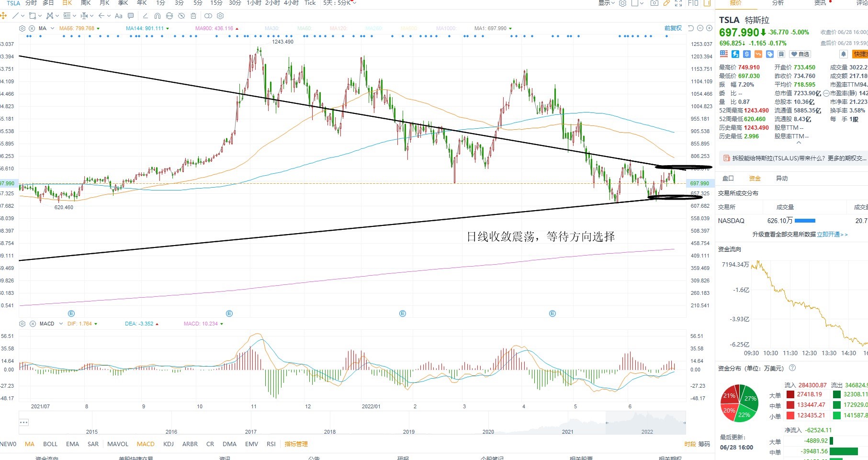Reset chart zoom with undo arrow
868x460 pixels.
click(691, 28)
